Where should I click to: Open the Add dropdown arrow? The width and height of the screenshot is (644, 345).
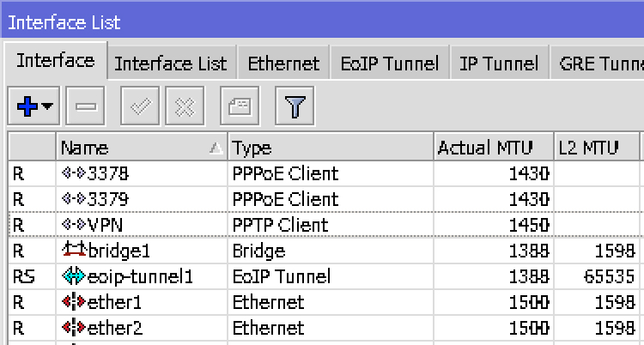coord(46,107)
